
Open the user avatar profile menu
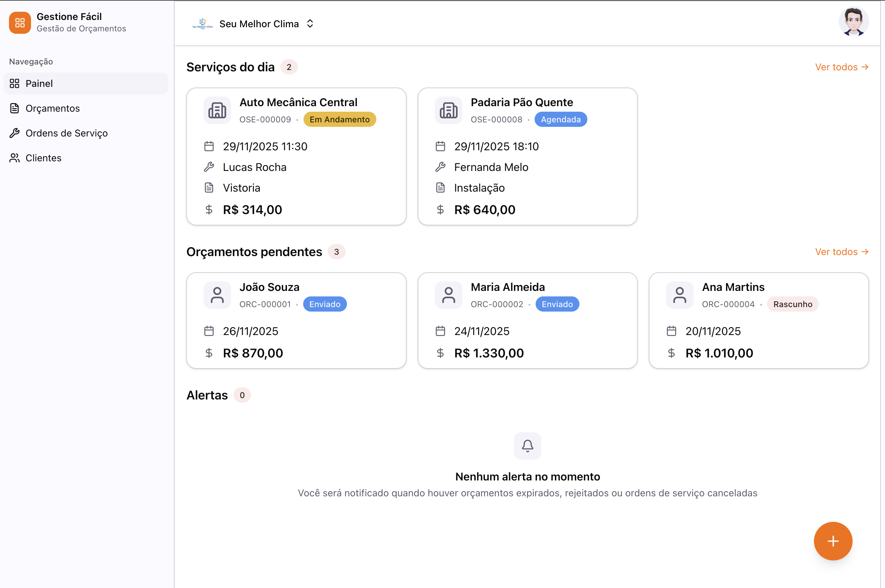(854, 22)
